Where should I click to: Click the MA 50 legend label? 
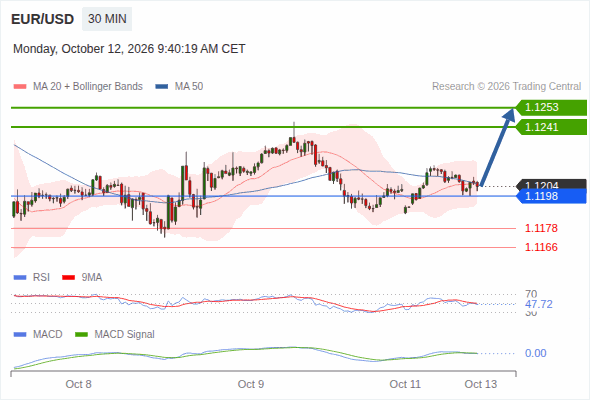click(x=189, y=87)
